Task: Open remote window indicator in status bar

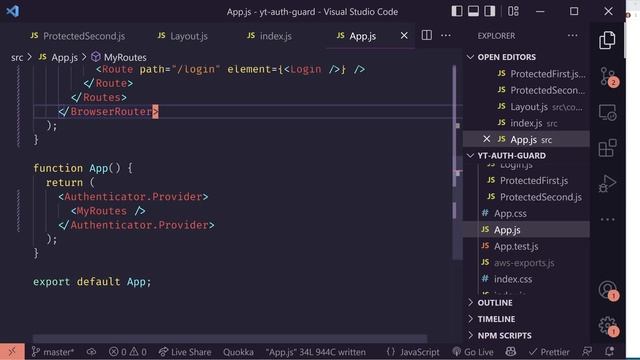Action: tap(12, 351)
